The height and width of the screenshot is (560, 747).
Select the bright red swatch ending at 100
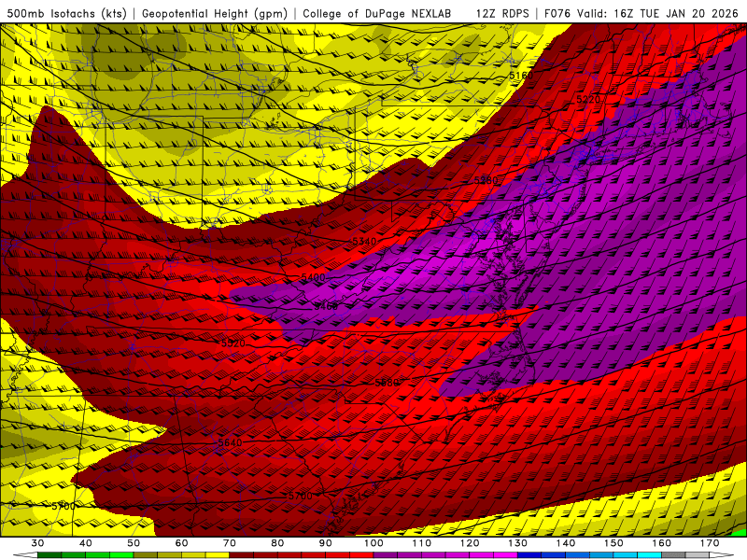coord(361,555)
